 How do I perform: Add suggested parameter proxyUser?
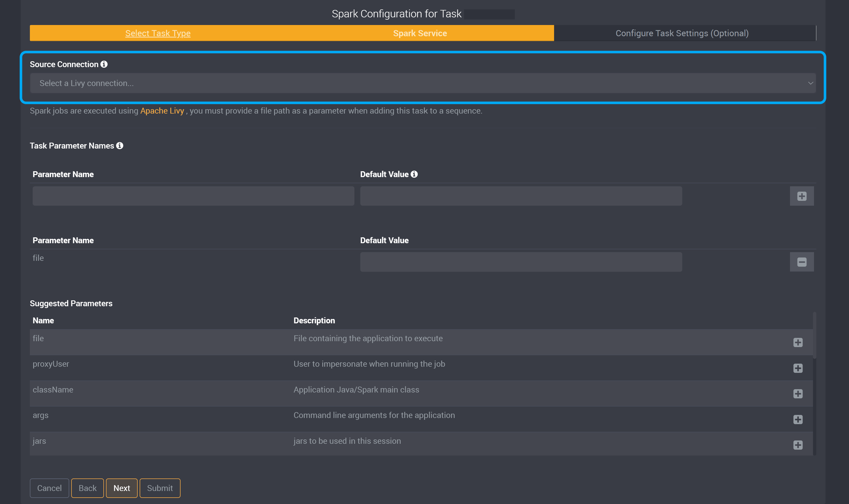click(x=798, y=368)
